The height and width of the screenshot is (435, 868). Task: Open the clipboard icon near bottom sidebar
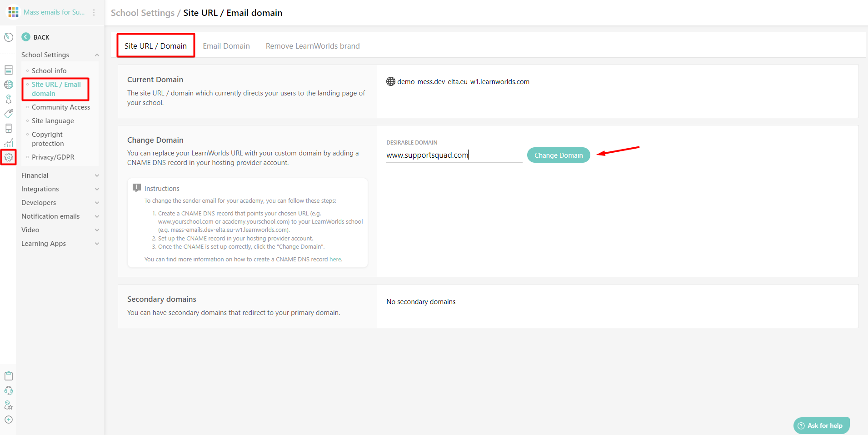(x=9, y=376)
